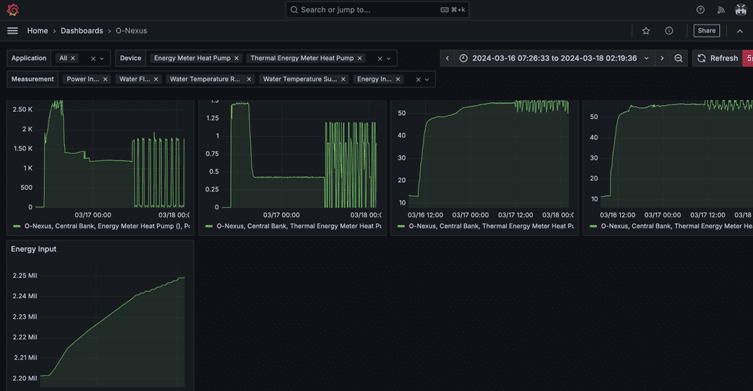Click the Application variable label
753x391 pixels.
[x=29, y=58]
